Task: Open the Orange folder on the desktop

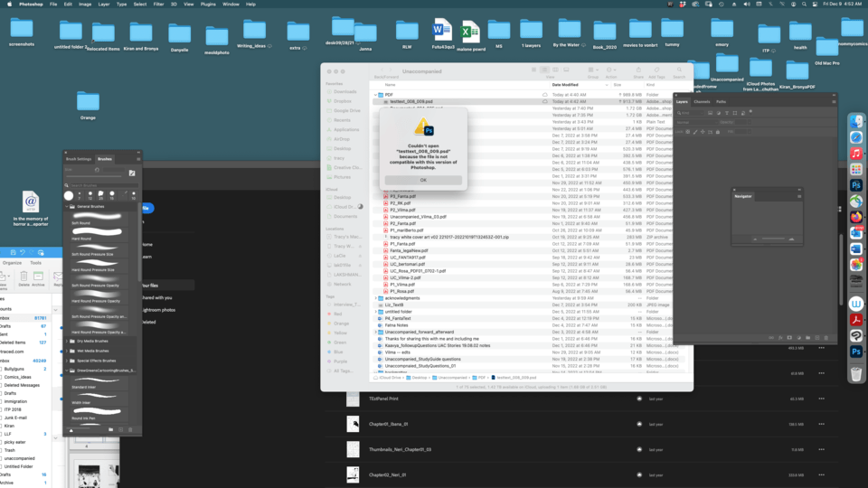Action: 88,102
